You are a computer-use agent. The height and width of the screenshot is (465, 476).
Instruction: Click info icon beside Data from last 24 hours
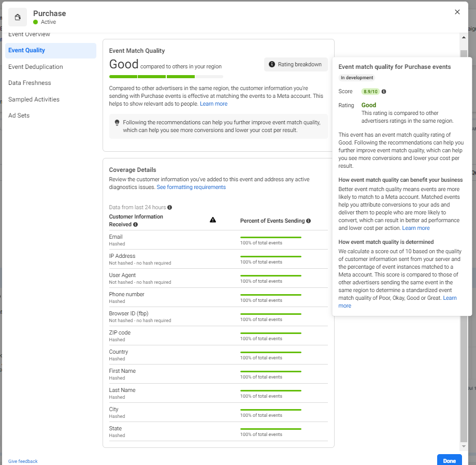tap(170, 208)
